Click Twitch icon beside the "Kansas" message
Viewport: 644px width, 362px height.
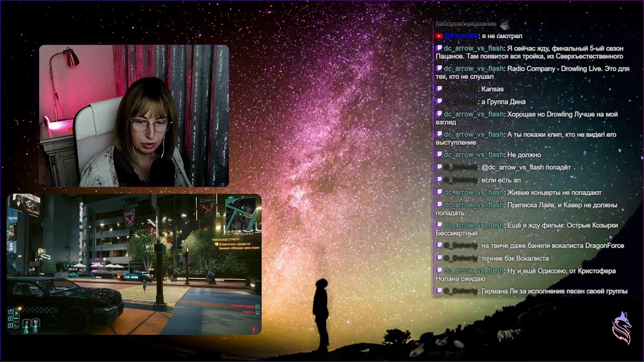(x=439, y=89)
